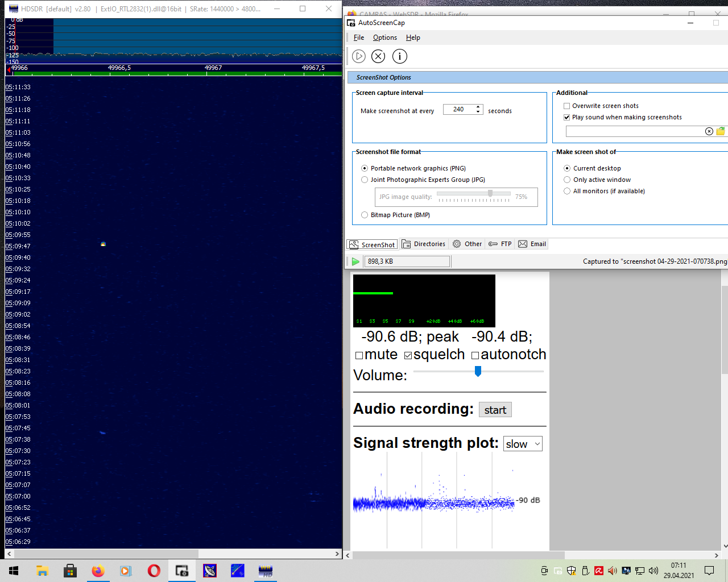Viewport: 728px width, 582px height.
Task: Open File Explorer from the taskbar
Action: [42, 571]
